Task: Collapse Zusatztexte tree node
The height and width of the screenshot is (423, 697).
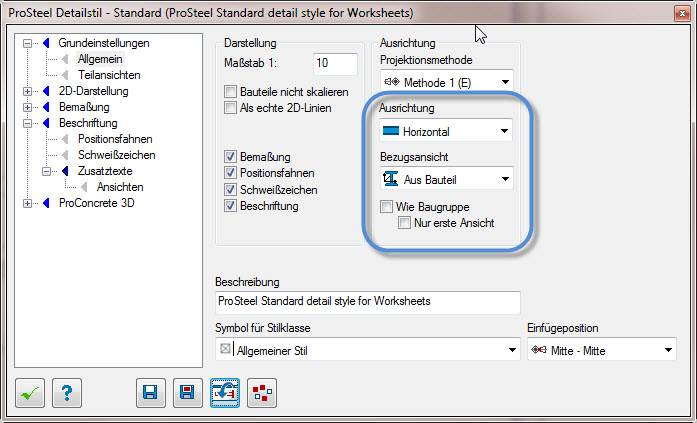Action: pos(47,172)
